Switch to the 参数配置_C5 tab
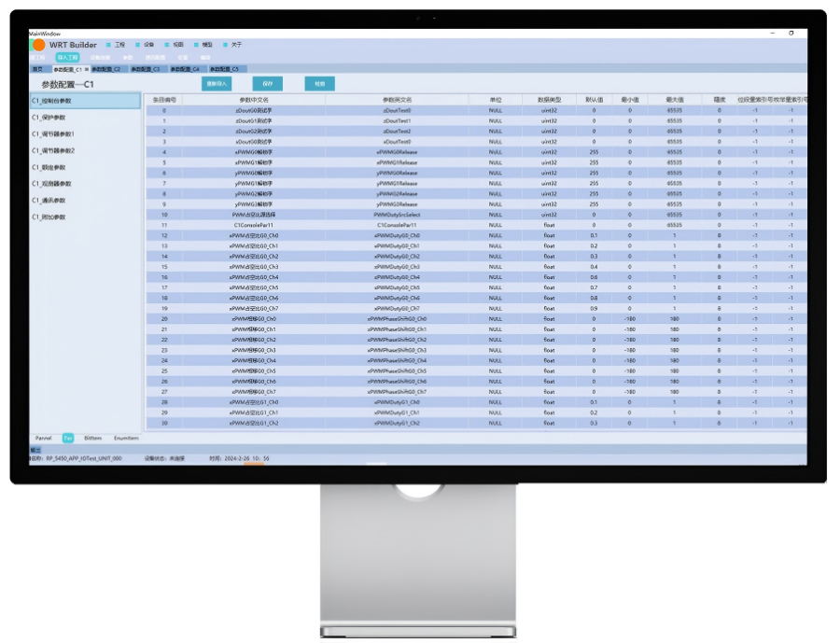Image resolution: width=840 pixels, height=643 pixels. tap(223, 69)
